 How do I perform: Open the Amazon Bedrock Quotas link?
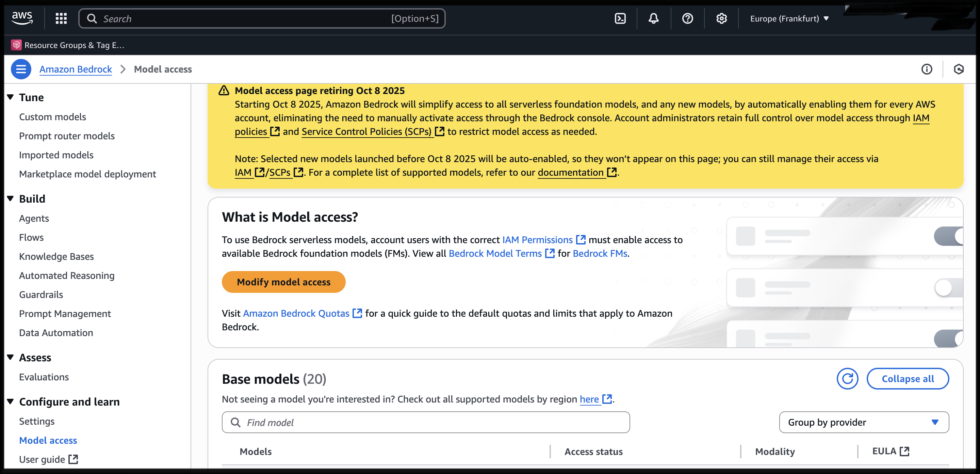tap(296, 313)
